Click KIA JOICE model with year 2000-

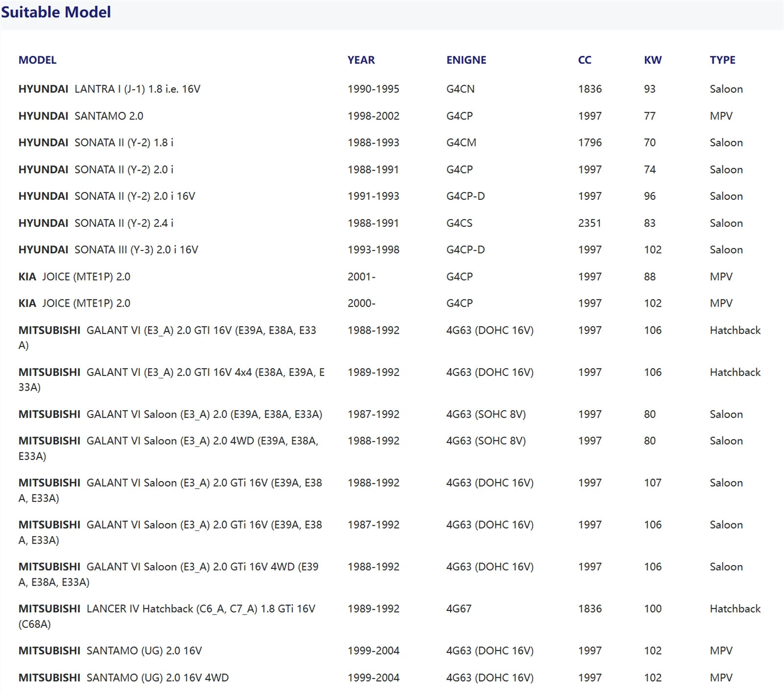(x=74, y=303)
